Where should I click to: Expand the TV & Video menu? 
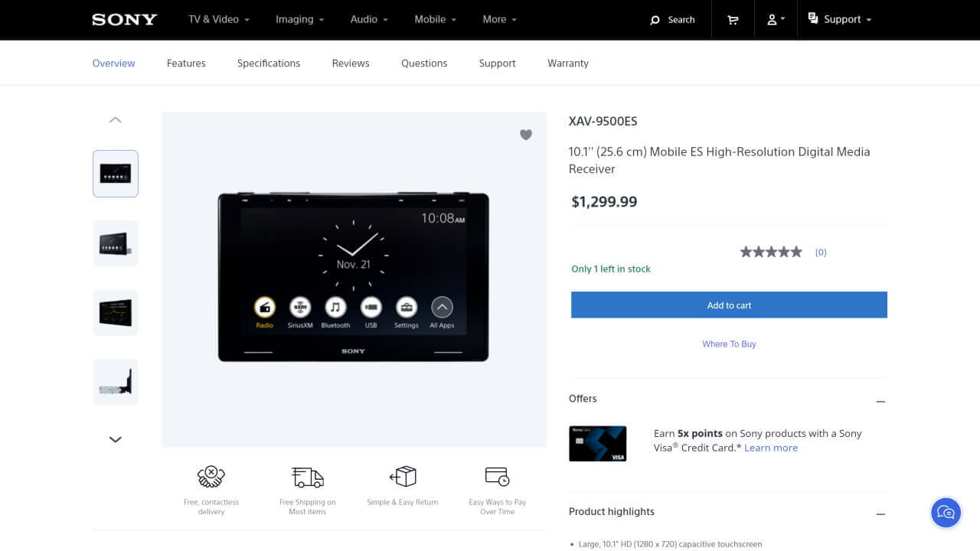219,19
